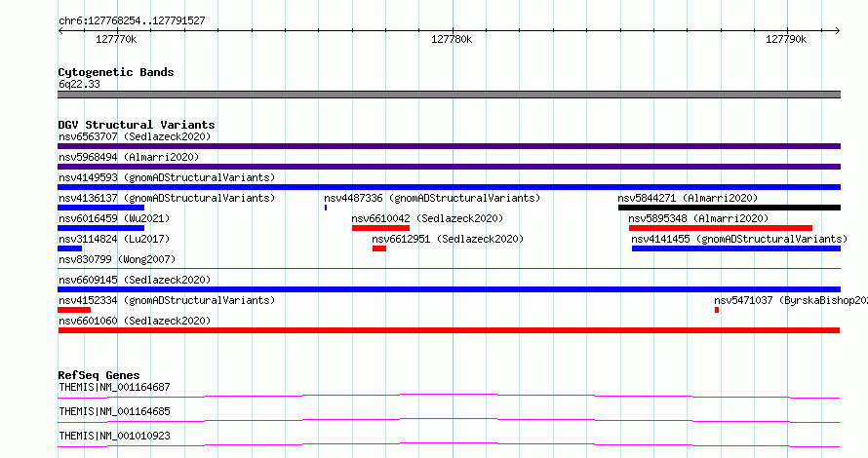Open nsv4149593 (gnomADStructuralVariants) label

[167, 177]
